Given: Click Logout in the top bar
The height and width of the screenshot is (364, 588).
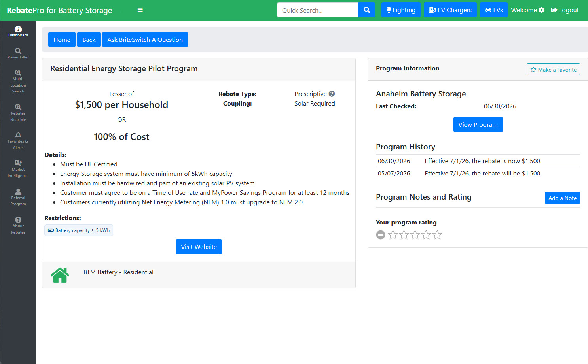Looking at the screenshot, I should coord(565,10).
